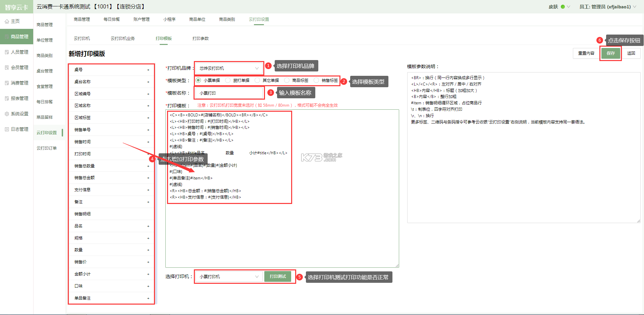The width and height of the screenshot is (644, 315).
Task: Choose 销售标签 template type
Action: [316, 81]
